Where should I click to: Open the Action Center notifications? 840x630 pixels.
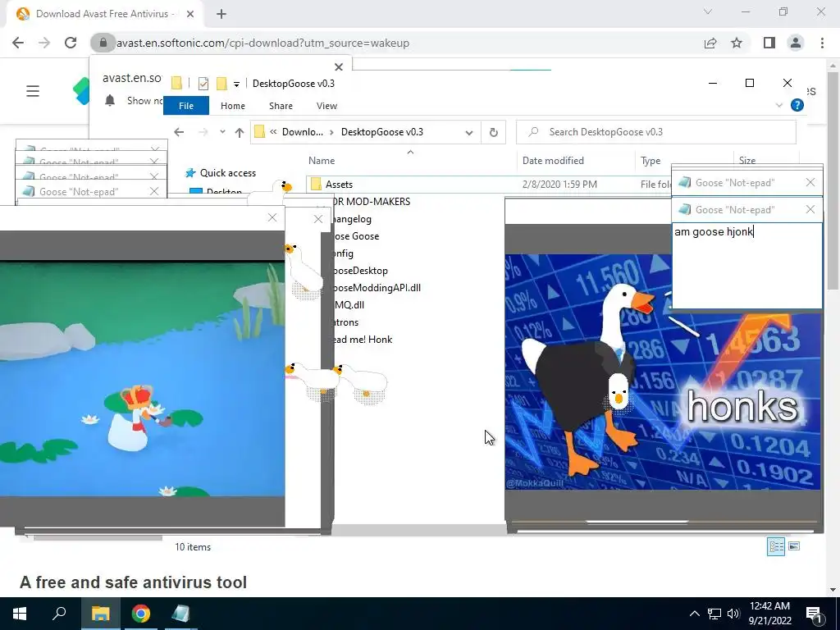pos(814,614)
